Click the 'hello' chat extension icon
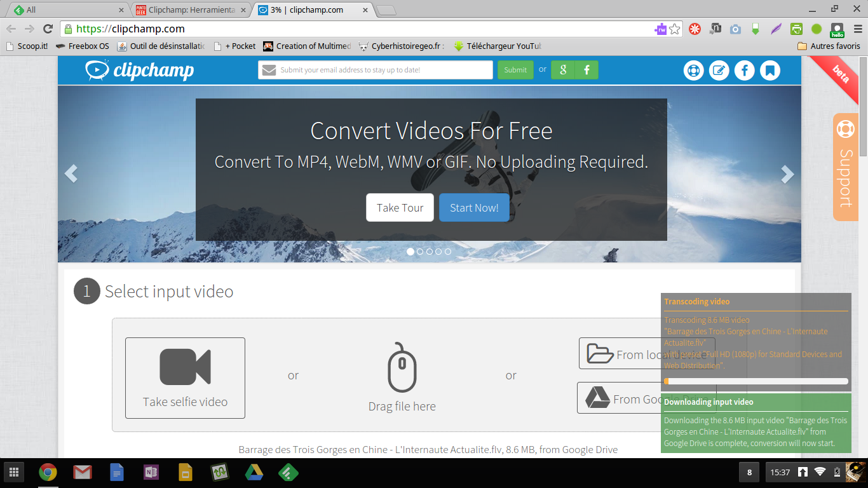The width and height of the screenshot is (868, 488). [837, 29]
